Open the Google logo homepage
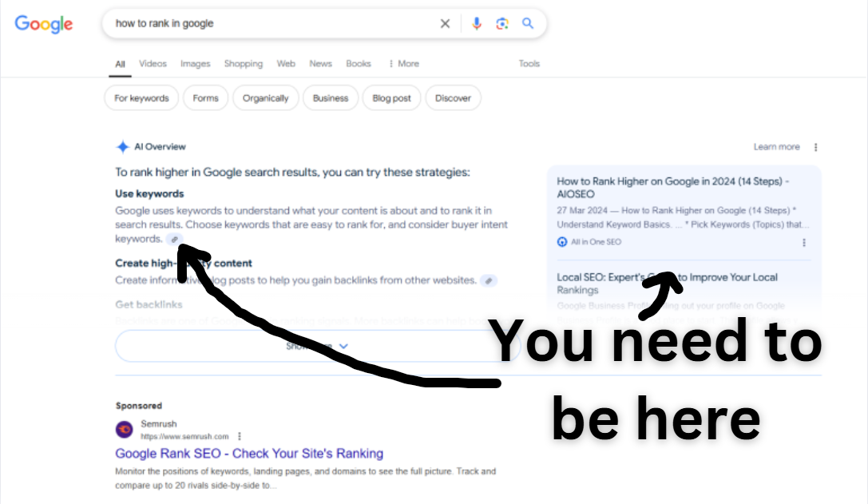Screen dimensions: 868x504 coord(44,24)
